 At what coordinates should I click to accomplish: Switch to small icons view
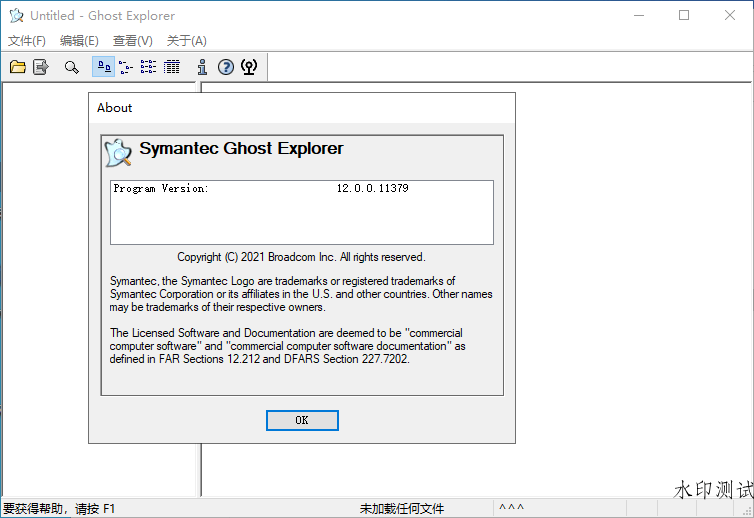point(126,67)
